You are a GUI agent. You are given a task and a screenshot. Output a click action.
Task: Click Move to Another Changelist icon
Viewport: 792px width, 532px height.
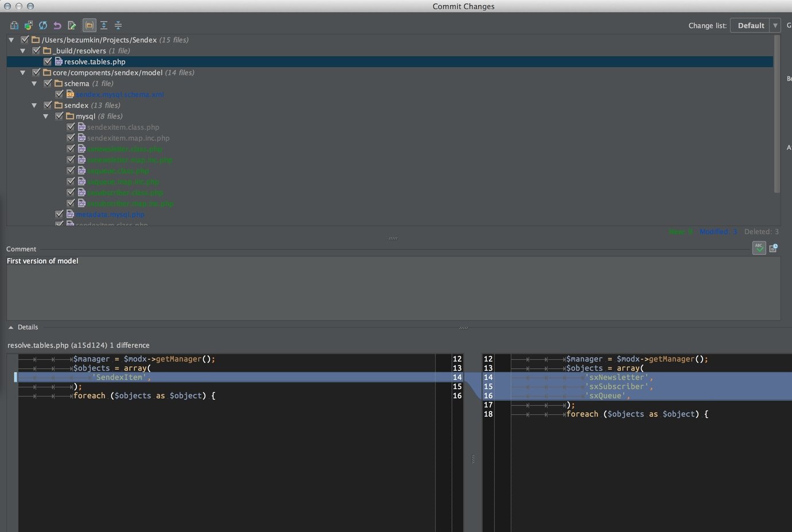click(29, 25)
